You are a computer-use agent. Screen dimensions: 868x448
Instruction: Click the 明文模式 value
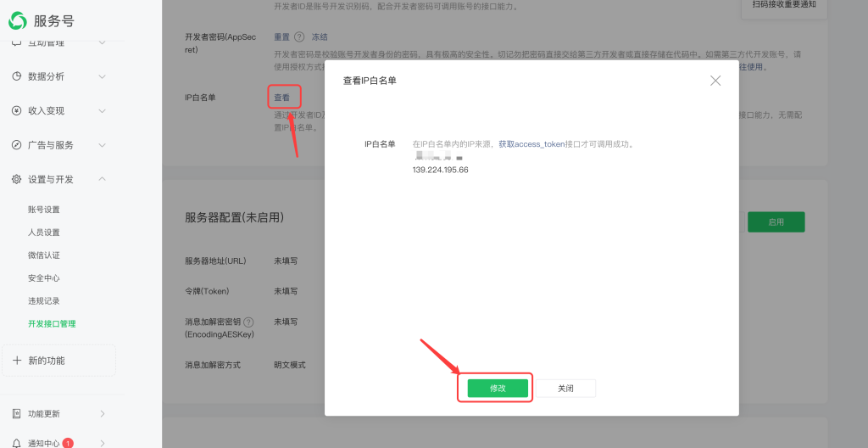290,366
